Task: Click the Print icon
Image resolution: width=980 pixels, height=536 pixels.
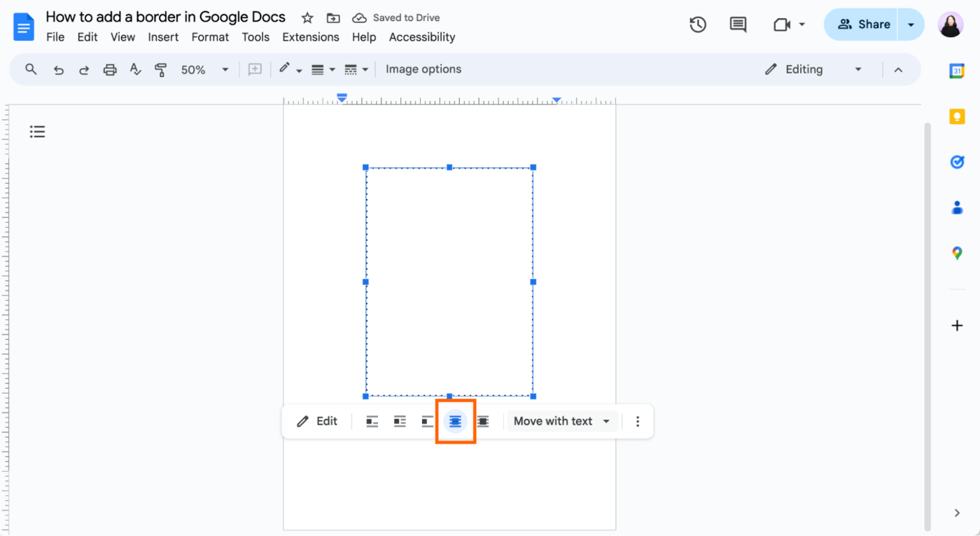Action: point(110,69)
